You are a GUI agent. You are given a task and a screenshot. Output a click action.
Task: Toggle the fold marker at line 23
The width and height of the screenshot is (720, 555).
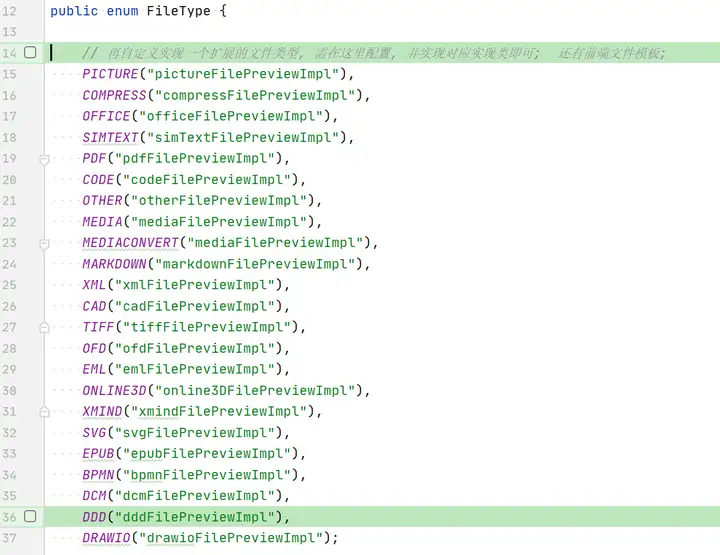tap(44, 244)
